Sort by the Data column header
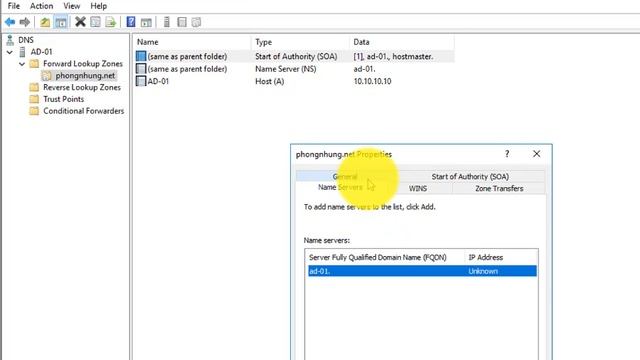 (402, 42)
